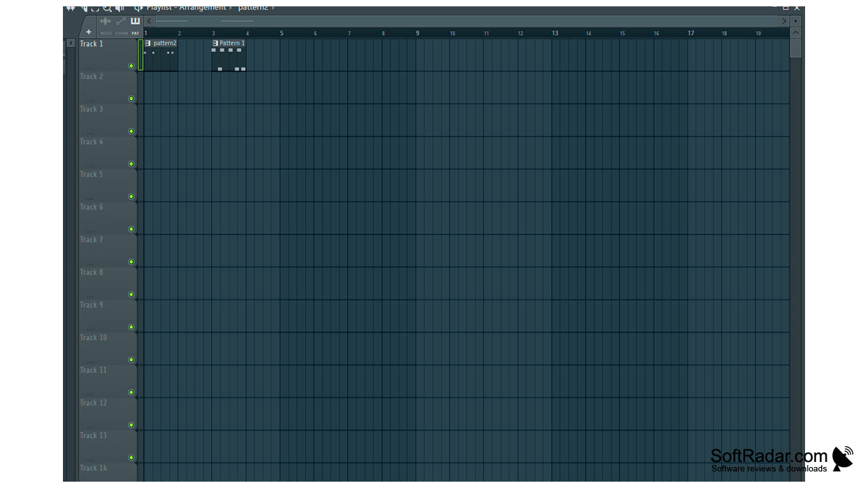Mute Track 1 with its green toggle
The height and width of the screenshot is (488, 868).
pos(132,66)
